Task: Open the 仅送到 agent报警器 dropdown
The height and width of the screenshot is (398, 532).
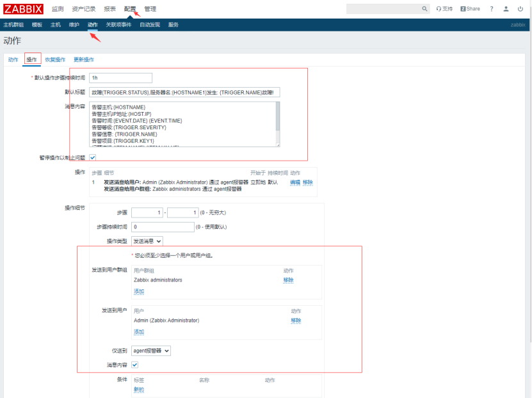Action: tap(151, 351)
